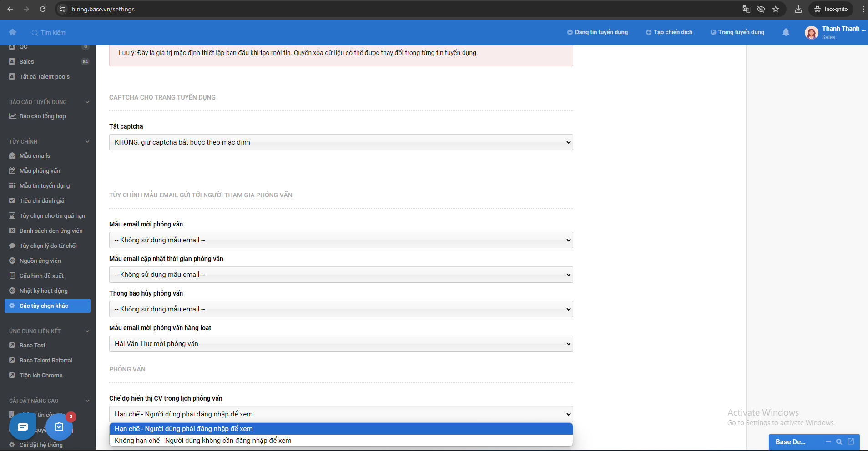Viewport: 868px width, 451px height.
Task: Open the chat bubble floating button
Action: (x=23, y=426)
